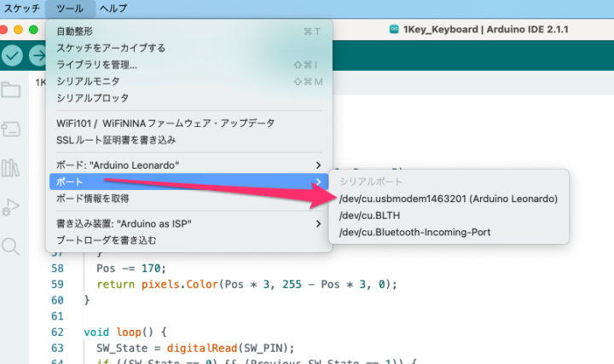The image size is (614, 364).
Task: Choose 自動整形 from the menu
Action: pos(75,32)
